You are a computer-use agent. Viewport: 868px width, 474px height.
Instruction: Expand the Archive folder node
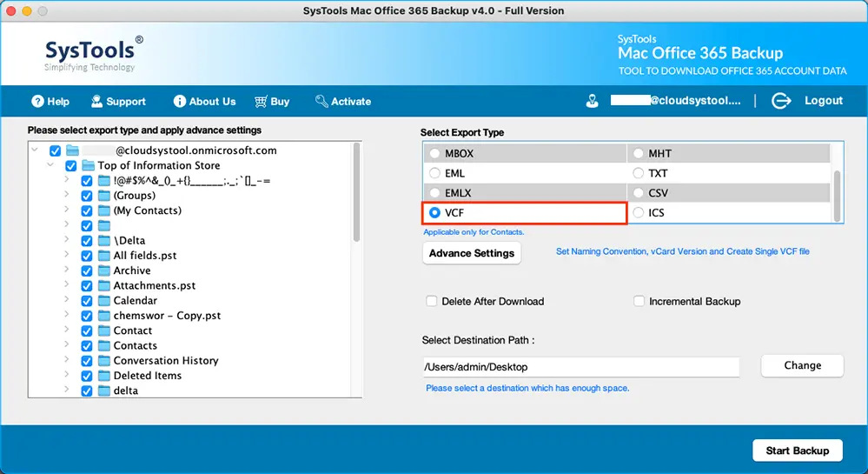tap(66, 270)
